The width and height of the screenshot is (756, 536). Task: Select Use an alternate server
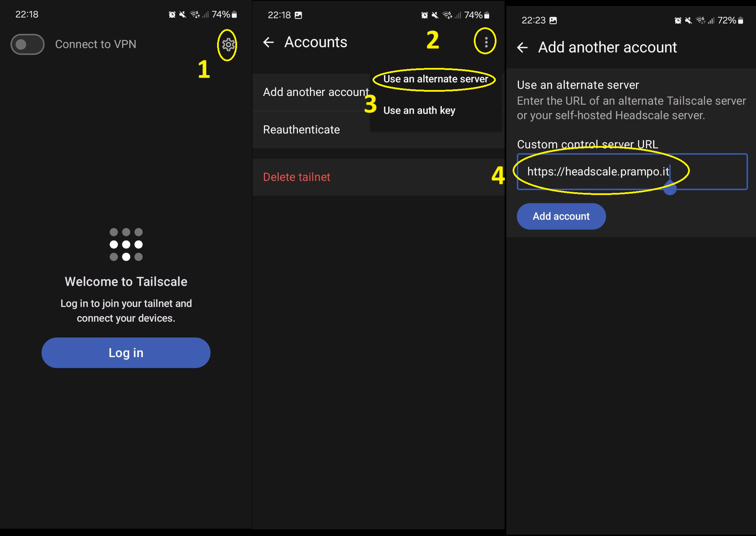pyautogui.click(x=435, y=79)
